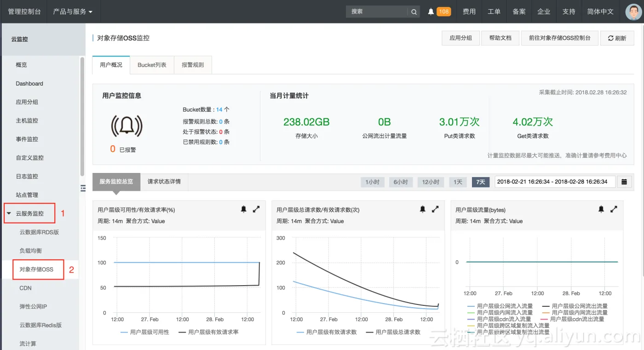Open 自定义监控 in the sidebar
Image resolution: width=644 pixels, height=350 pixels.
point(30,158)
